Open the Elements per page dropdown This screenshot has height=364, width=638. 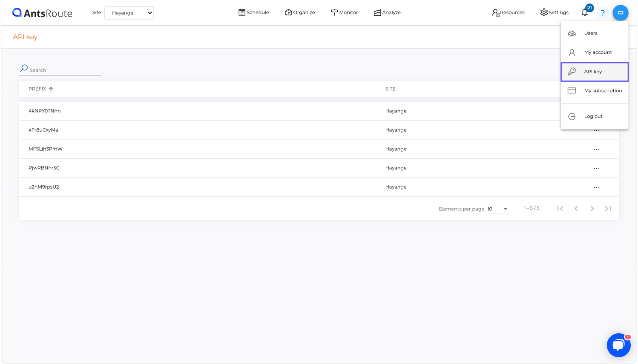498,209
